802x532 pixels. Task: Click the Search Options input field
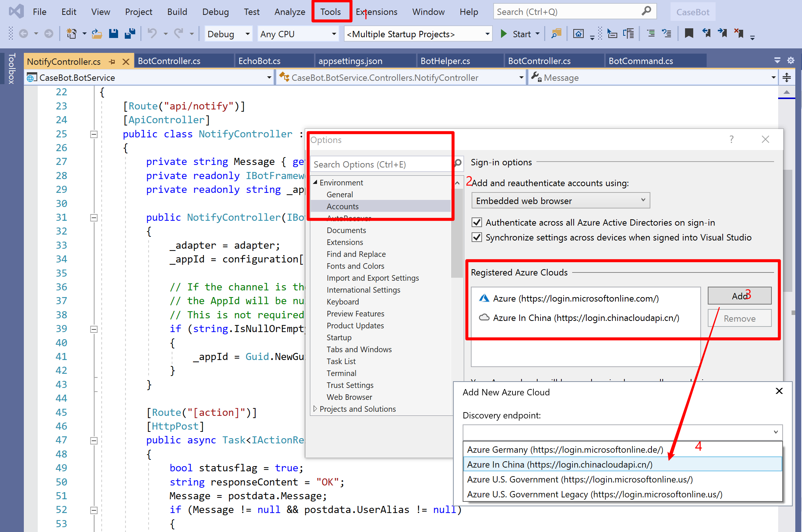pyautogui.click(x=380, y=165)
